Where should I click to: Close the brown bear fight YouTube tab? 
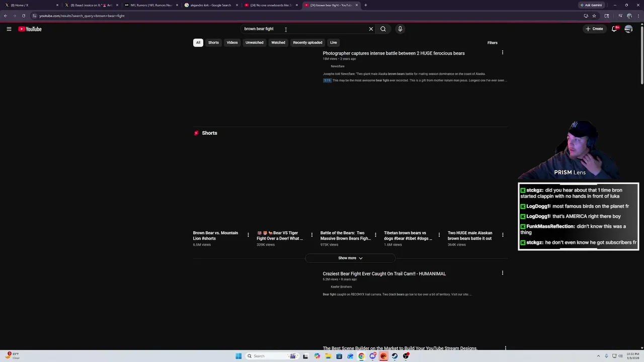(x=357, y=5)
